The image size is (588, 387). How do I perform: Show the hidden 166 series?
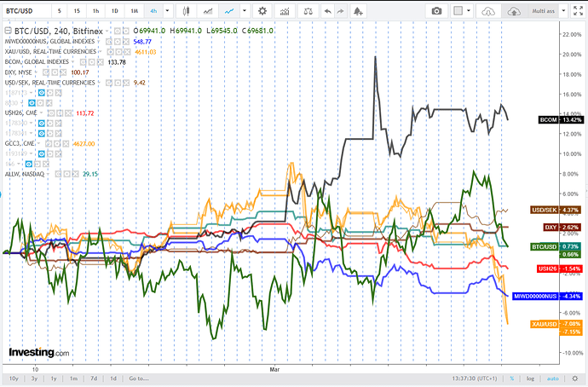pyautogui.click(x=28, y=164)
